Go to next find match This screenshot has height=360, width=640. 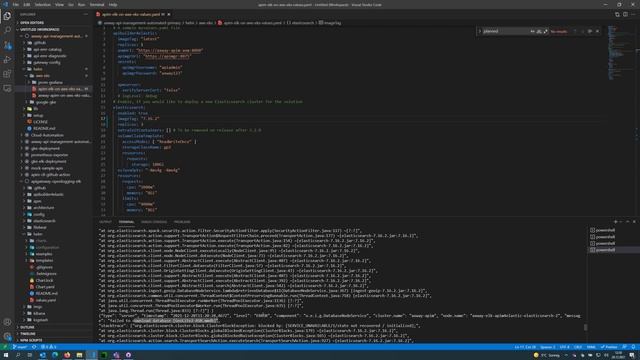click(582, 31)
